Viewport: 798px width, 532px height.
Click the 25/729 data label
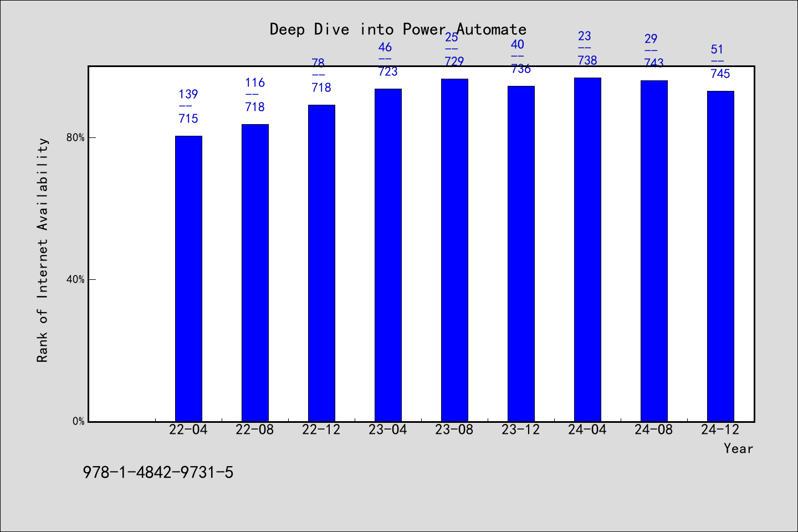click(x=454, y=49)
